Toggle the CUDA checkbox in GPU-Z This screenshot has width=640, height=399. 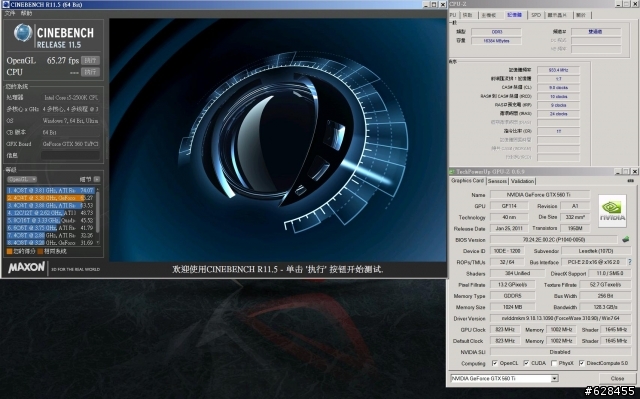click(x=526, y=363)
